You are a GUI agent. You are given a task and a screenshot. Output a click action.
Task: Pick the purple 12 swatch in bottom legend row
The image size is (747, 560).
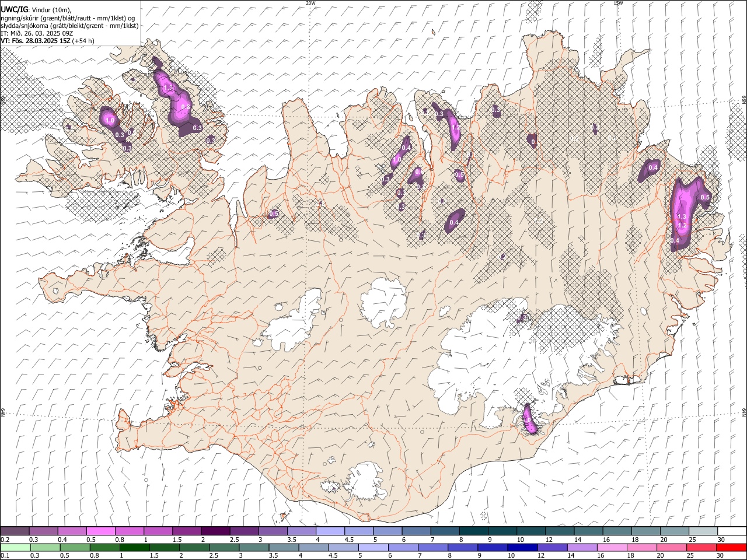(x=553, y=547)
